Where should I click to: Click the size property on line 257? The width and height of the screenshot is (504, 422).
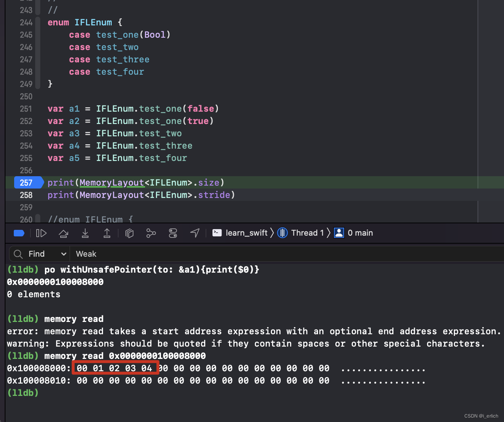pos(208,183)
